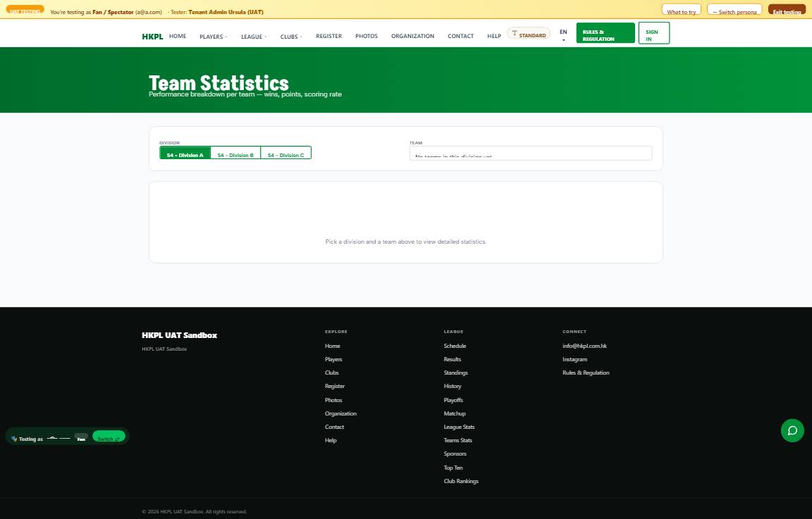This screenshot has width=812, height=519.
Task: Open footer Players link
Action: tap(333, 359)
